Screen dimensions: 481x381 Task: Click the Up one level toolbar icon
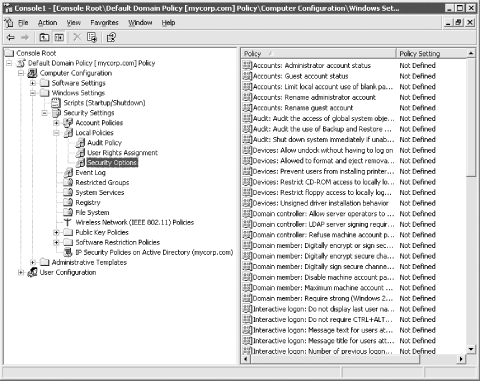pyautogui.click(x=44, y=37)
